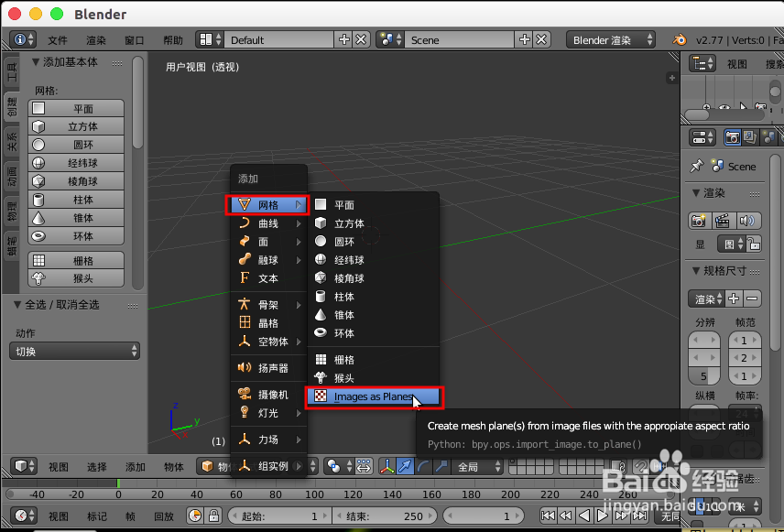
Task: Open the 骨架 (Armature) submenu
Action: pos(269,305)
